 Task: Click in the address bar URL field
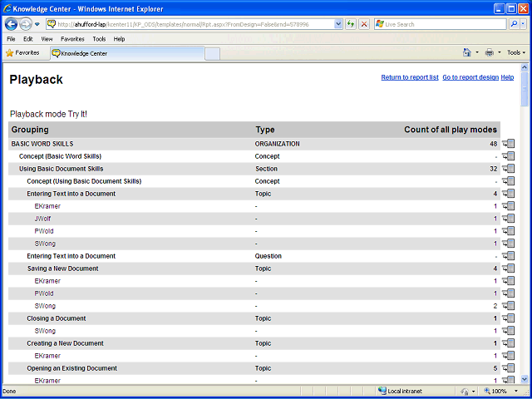[x=195, y=24]
